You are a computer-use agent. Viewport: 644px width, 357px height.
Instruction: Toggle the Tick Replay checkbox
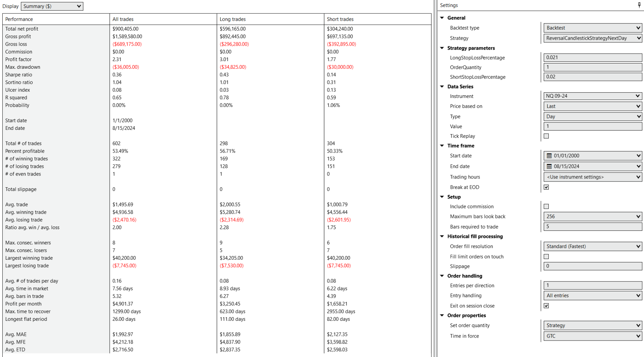(x=546, y=136)
